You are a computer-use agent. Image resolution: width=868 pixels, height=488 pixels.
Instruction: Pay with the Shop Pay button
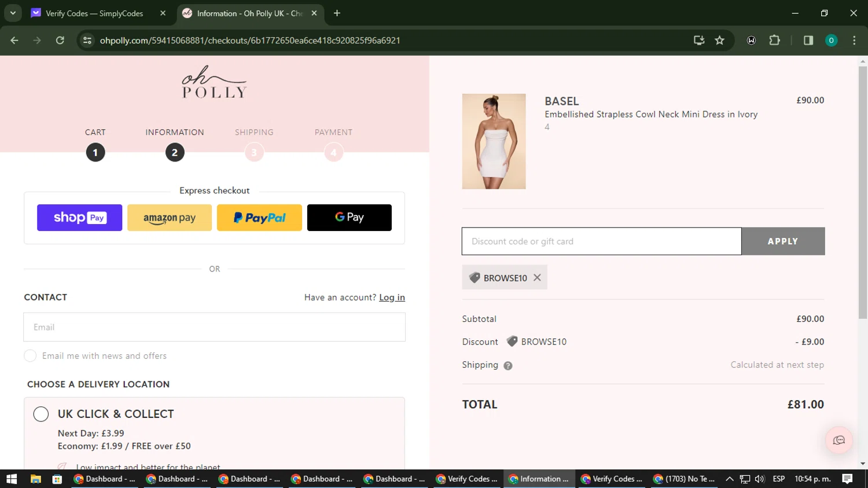(80, 218)
